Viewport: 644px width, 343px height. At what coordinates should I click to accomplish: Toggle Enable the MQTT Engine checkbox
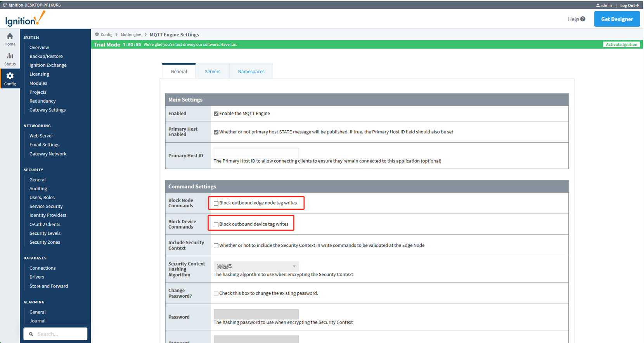tap(216, 114)
